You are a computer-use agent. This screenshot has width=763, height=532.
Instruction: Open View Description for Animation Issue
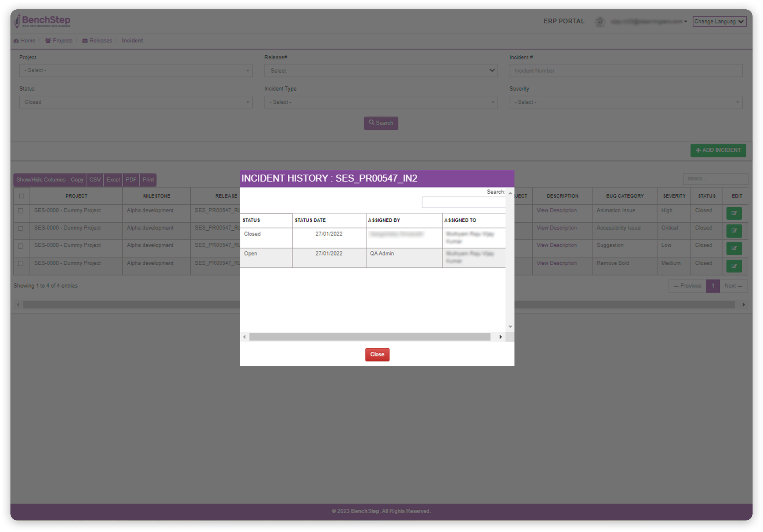click(557, 211)
